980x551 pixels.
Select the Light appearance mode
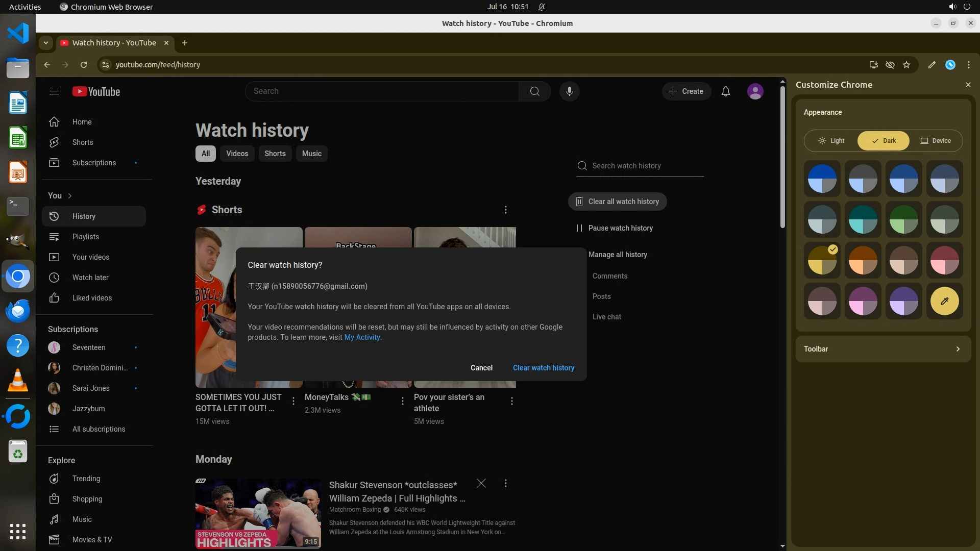pyautogui.click(x=831, y=141)
